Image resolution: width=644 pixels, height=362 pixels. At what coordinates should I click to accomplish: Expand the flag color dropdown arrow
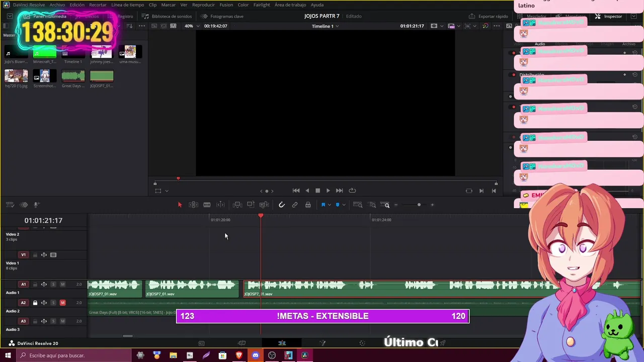[330, 205]
